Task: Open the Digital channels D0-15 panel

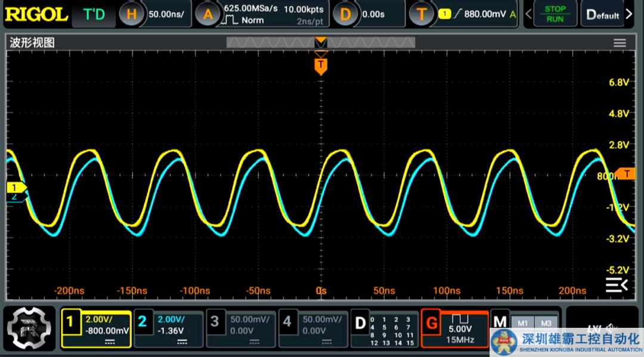Action: [383, 328]
